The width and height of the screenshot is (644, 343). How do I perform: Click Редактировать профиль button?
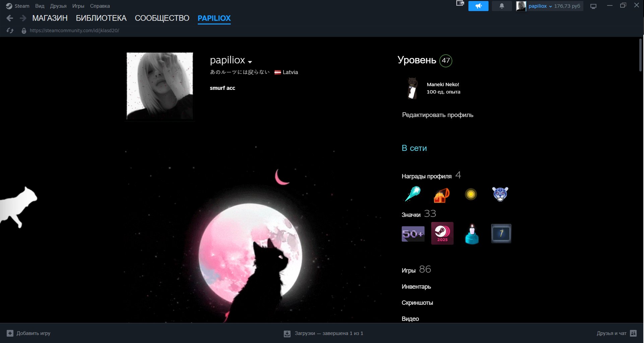click(x=438, y=115)
